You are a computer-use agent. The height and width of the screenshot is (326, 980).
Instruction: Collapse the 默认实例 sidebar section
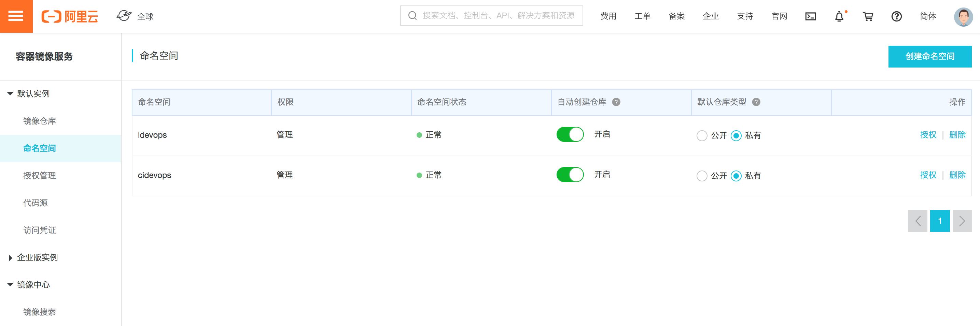[10, 94]
